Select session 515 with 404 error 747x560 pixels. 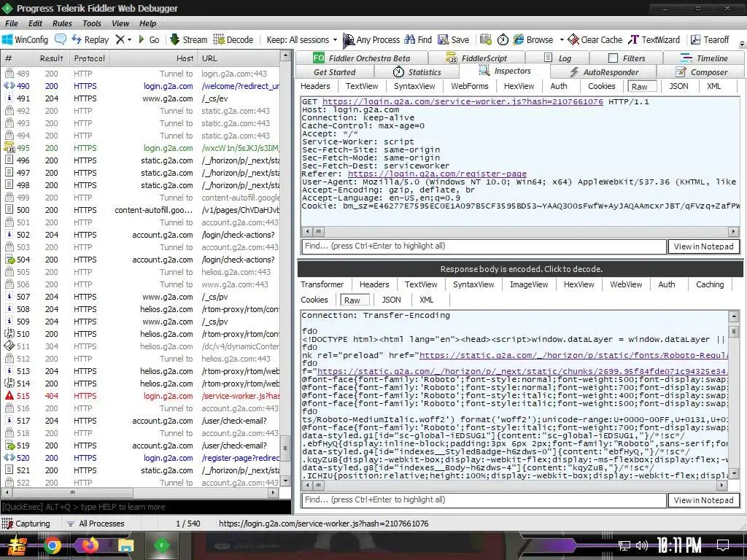[142, 396]
